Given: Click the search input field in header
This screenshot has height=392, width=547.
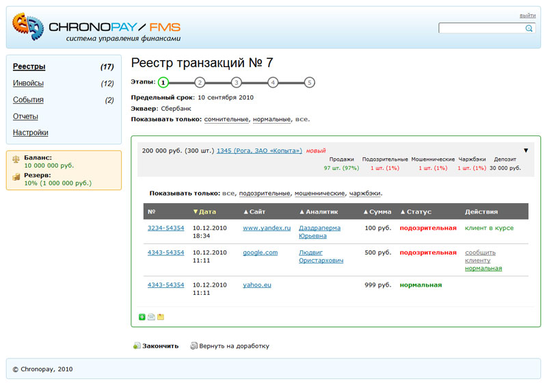Looking at the screenshot, I should pyautogui.click(x=481, y=29).
